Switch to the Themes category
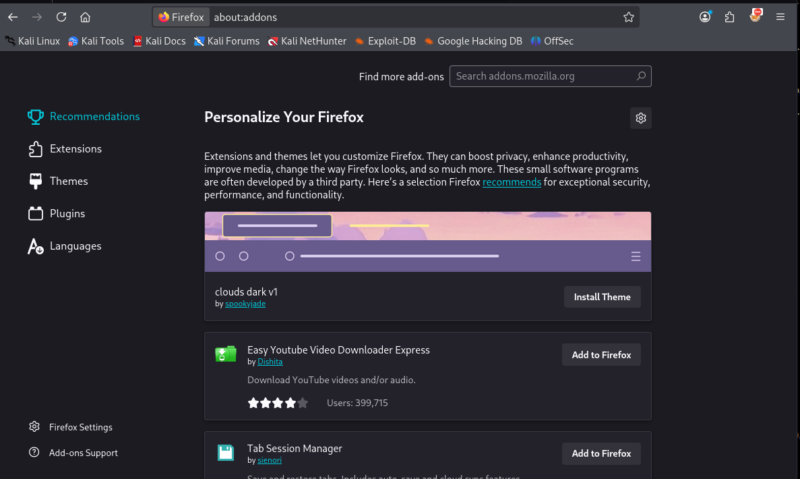Image resolution: width=800 pixels, height=479 pixels. tap(58, 181)
